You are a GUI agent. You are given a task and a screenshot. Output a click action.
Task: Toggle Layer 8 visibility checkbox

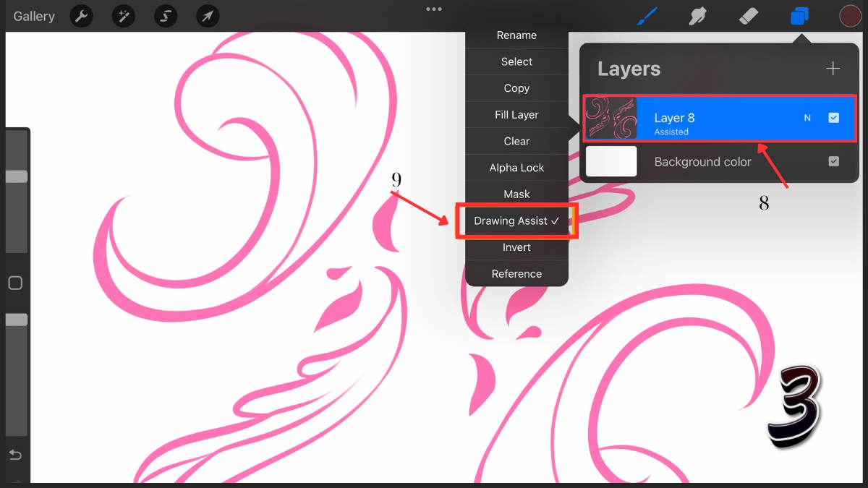click(x=833, y=117)
